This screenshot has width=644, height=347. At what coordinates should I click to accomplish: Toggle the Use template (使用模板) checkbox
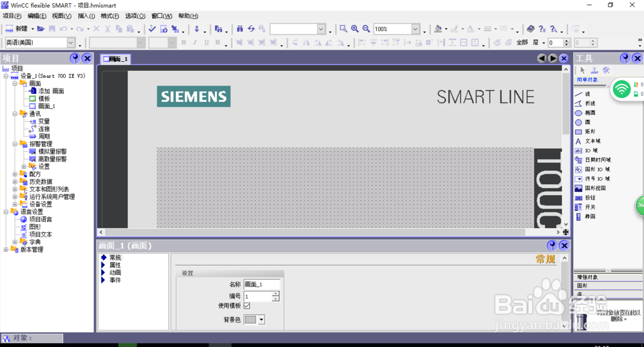pos(247,306)
